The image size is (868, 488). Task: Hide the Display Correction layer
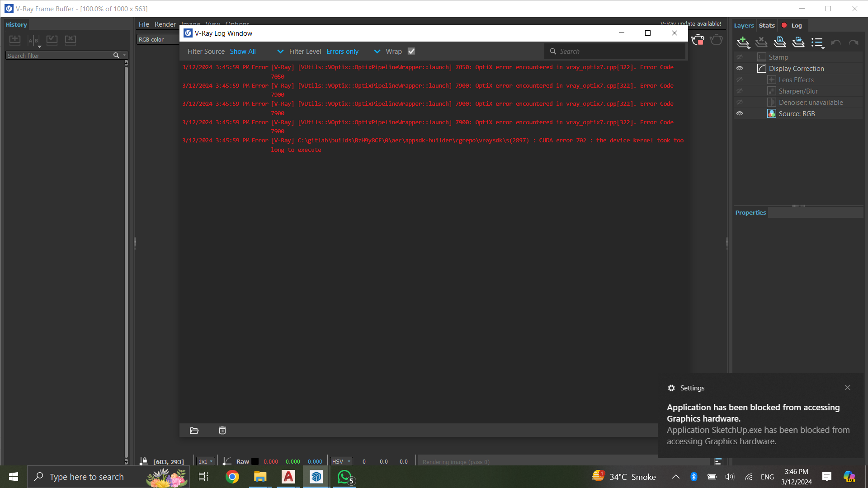(x=739, y=68)
